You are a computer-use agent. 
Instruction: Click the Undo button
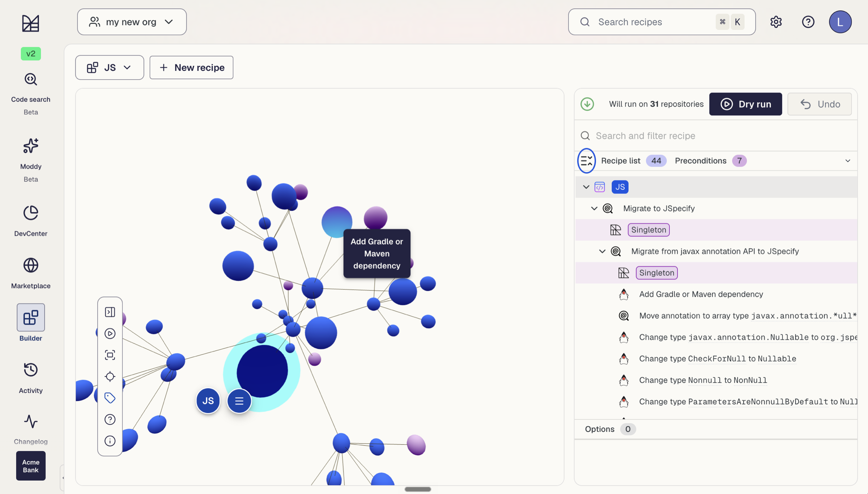click(x=819, y=104)
